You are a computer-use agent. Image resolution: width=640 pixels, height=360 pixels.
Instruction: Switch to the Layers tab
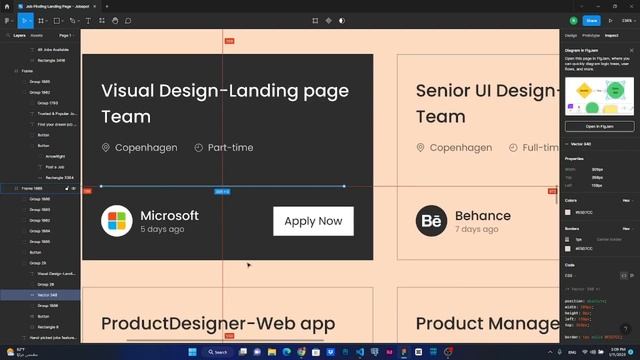pos(19,36)
